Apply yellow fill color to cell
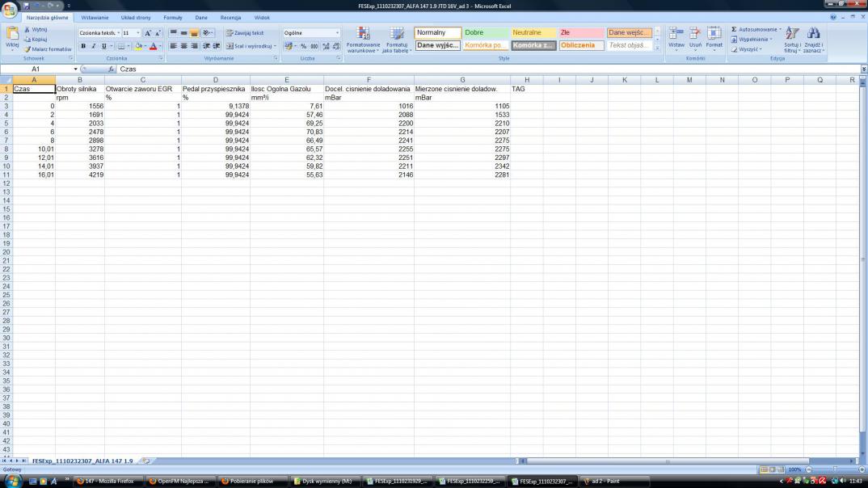The width and height of the screenshot is (868, 488). point(138,47)
